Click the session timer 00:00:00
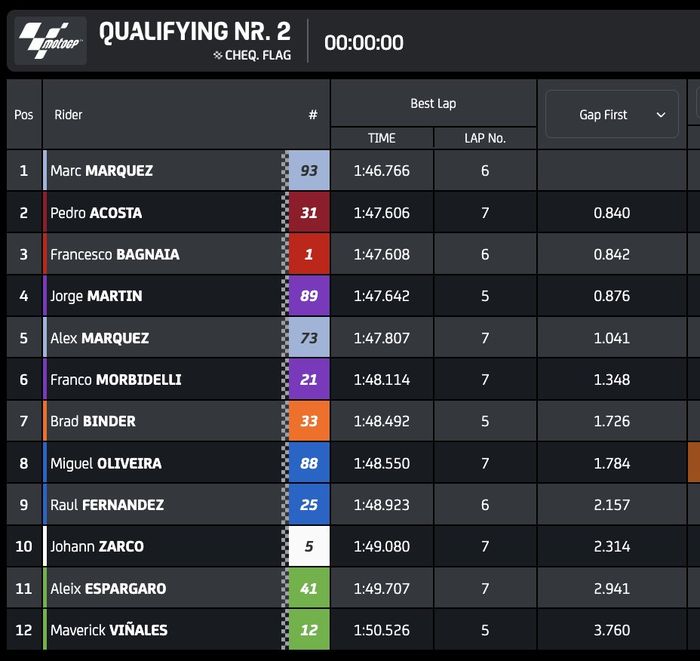 364,42
